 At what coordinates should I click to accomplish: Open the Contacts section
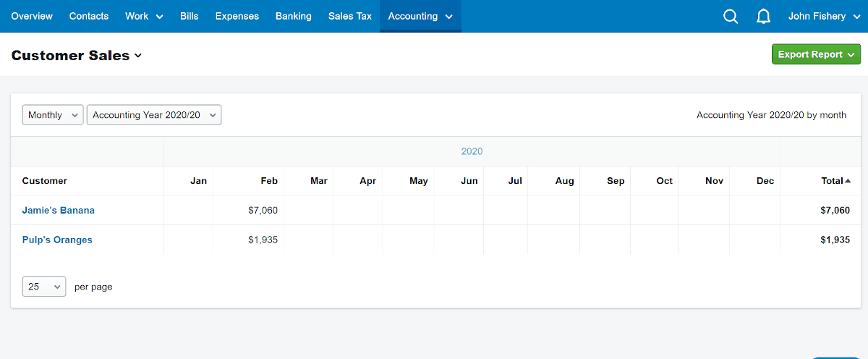click(x=89, y=16)
